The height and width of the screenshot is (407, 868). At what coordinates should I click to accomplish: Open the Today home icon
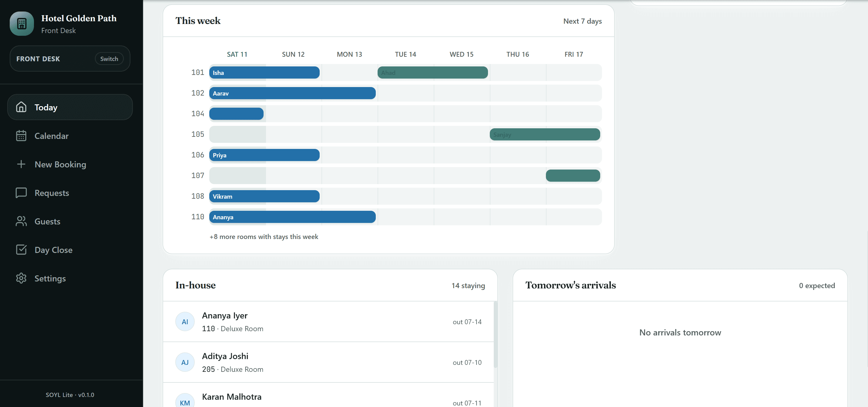[21, 107]
